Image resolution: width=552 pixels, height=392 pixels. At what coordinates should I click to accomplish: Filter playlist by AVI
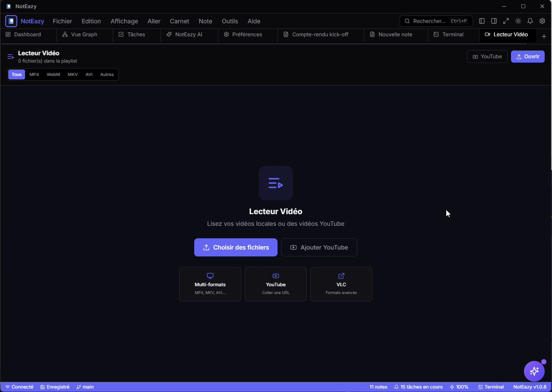(x=89, y=75)
